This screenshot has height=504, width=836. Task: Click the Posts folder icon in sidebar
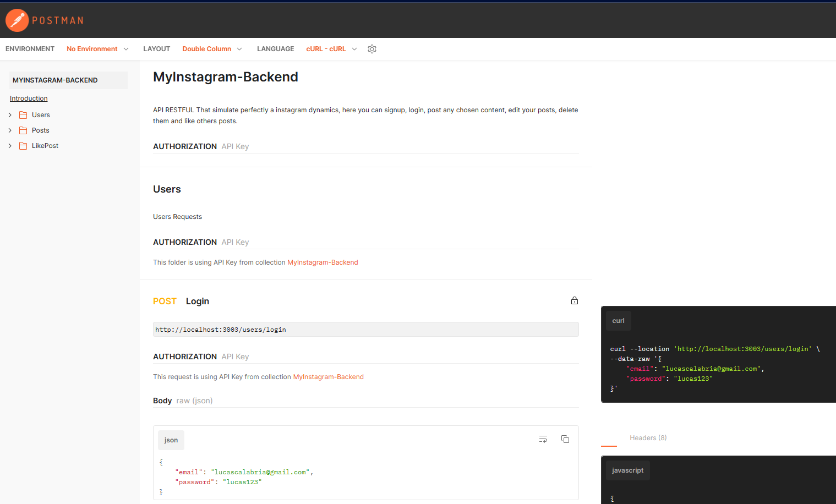23,130
